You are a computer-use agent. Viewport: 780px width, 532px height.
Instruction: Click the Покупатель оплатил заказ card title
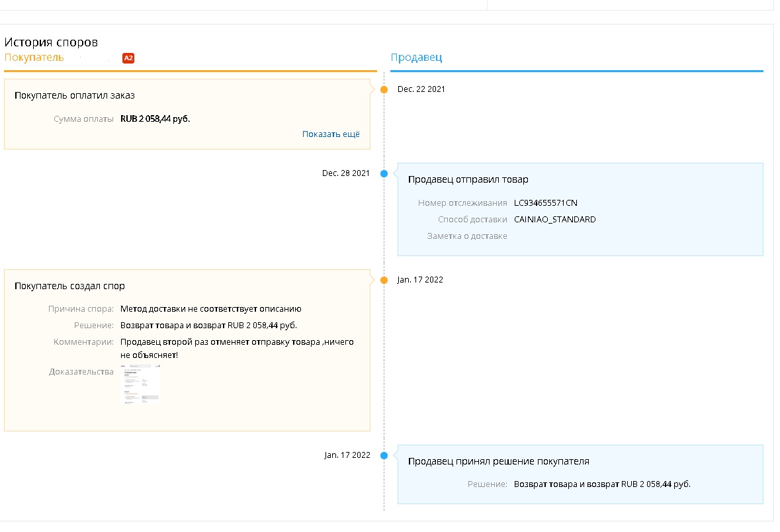(x=75, y=96)
